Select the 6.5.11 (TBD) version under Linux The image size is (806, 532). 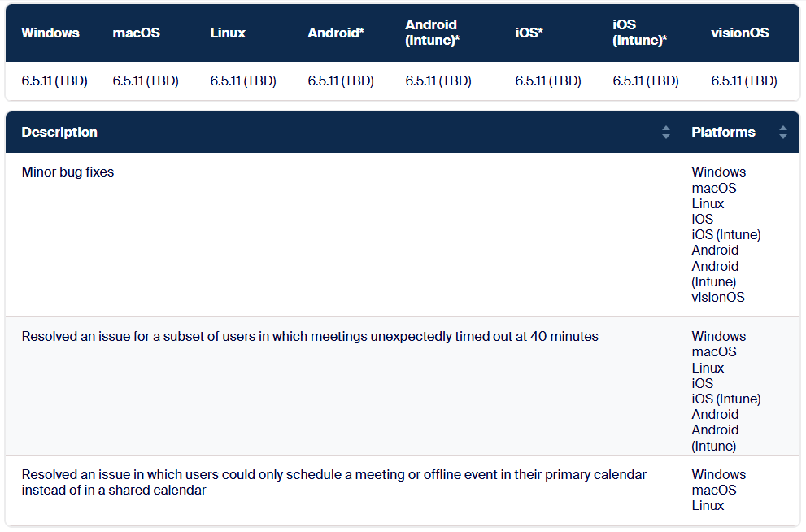pyautogui.click(x=243, y=81)
